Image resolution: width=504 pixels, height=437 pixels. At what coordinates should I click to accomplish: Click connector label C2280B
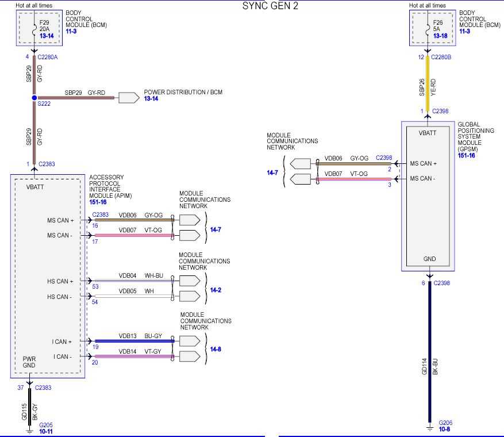[x=441, y=57]
